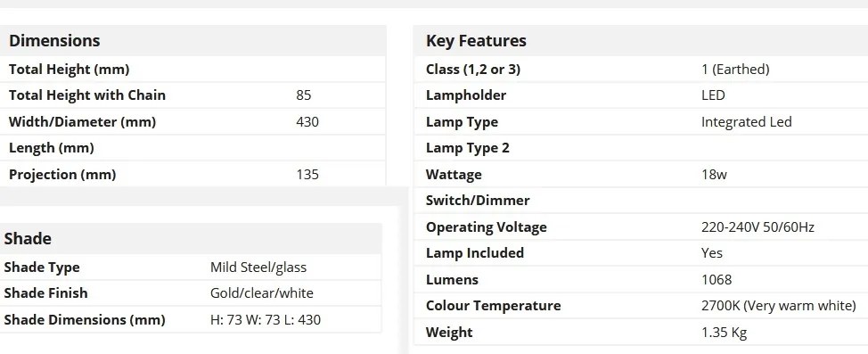Select the Key Features heading
868x354 pixels.
pyautogui.click(x=476, y=40)
